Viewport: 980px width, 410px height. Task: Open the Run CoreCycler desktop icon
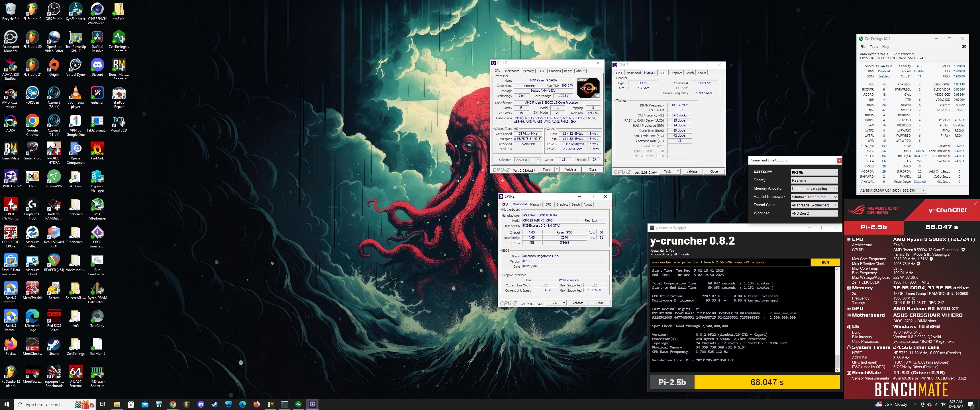coord(97,265)
